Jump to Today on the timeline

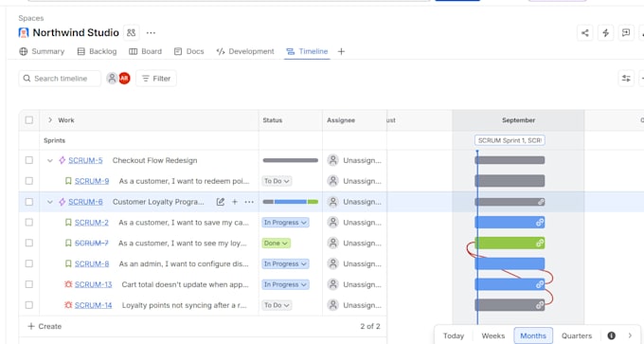click(x=454, y=335)
